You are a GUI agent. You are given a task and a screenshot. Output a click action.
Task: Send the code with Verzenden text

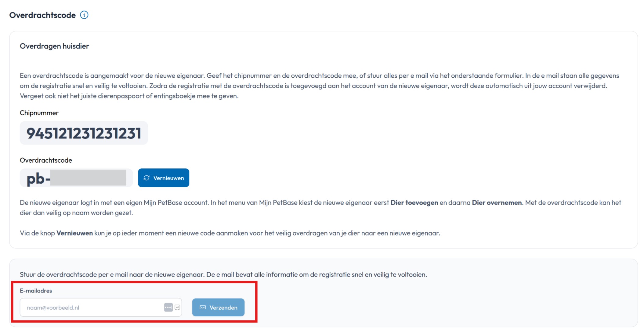click(223, 308)
